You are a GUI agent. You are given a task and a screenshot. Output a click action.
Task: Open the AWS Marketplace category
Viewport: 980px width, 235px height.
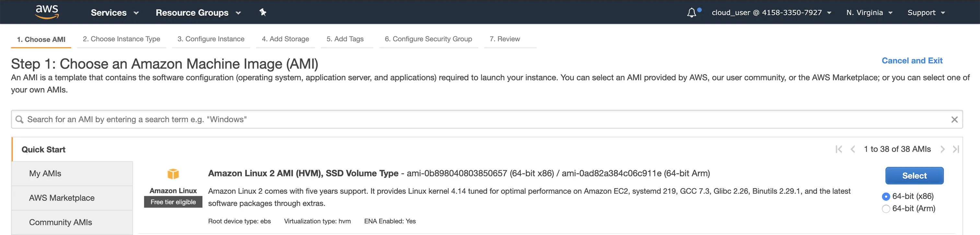pos(62,198)
